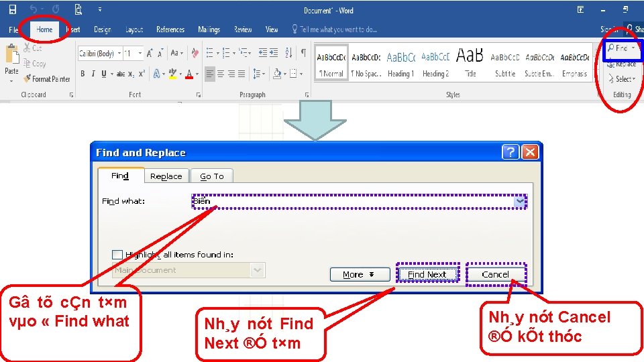The image size is (644, 362).
Task: Click the Numbering list icon
Action: (x=226, y=52)
